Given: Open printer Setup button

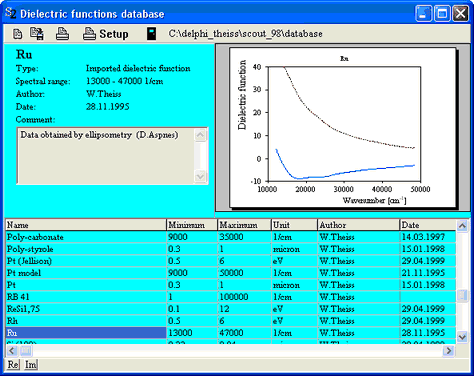Looking at the screenshot, I should click(105, 34).
